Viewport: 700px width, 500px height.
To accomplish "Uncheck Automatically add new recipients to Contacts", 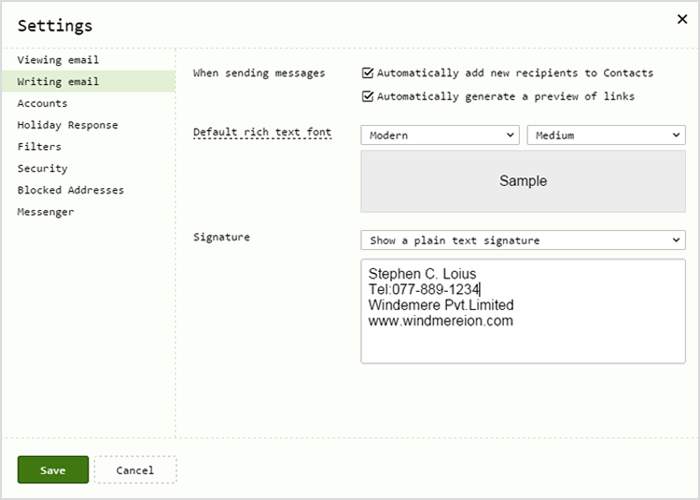I will pyautogui.click(x=367, y=73).
